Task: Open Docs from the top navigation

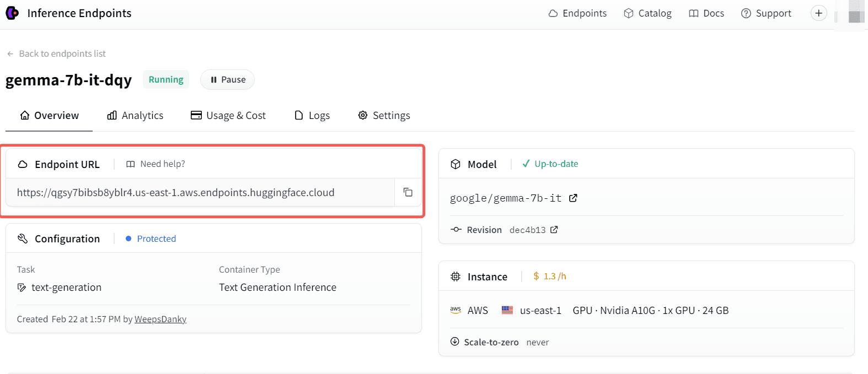Action: 706,13
